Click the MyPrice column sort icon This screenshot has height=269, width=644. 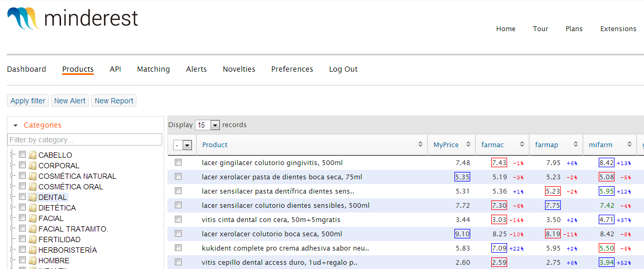tap(468, 145)
